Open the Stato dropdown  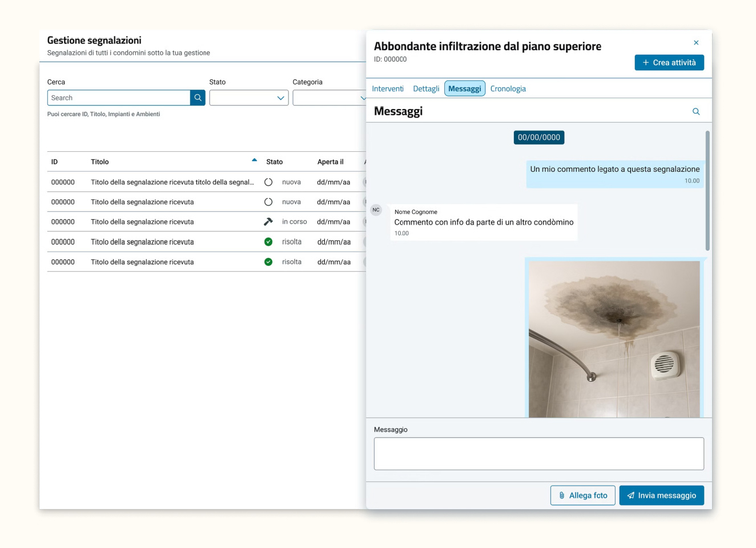coord(249,98)
